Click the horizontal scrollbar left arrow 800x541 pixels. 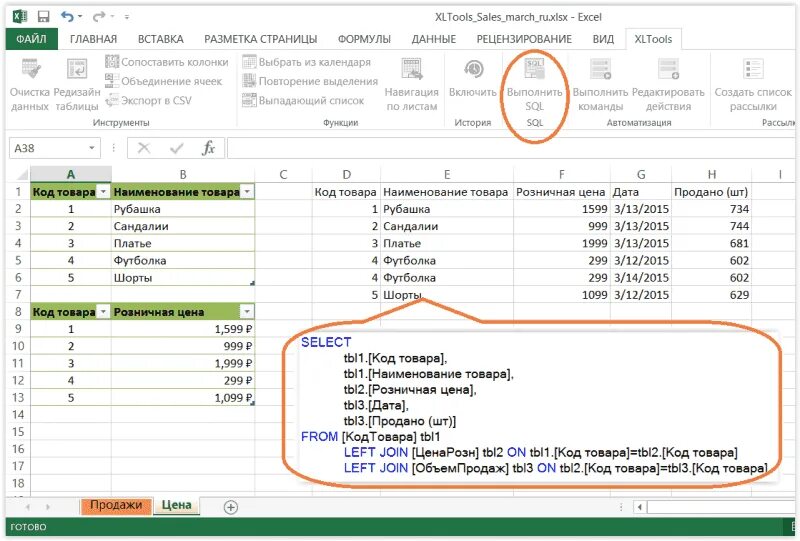640,507
